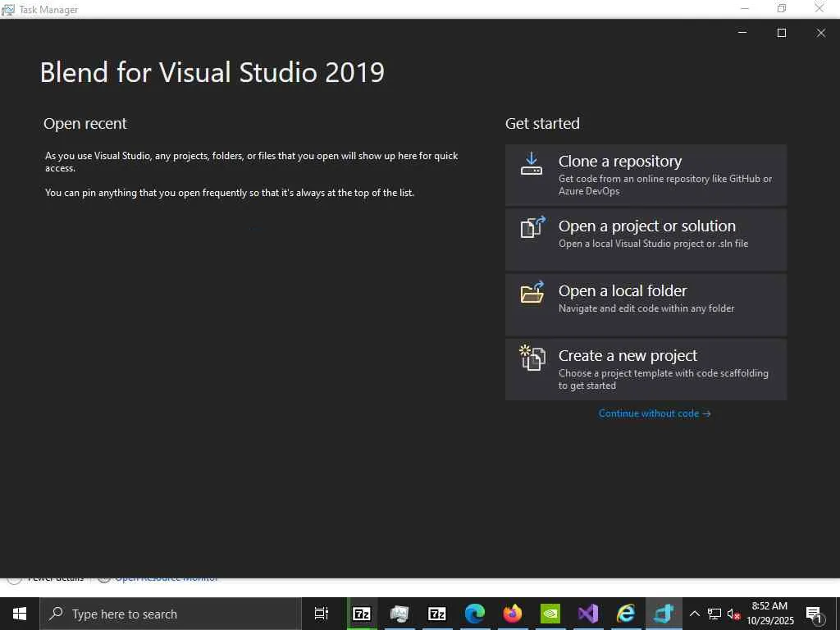
Task: Switch to Blend icon in the taskbar
Action: pos(664,614)
